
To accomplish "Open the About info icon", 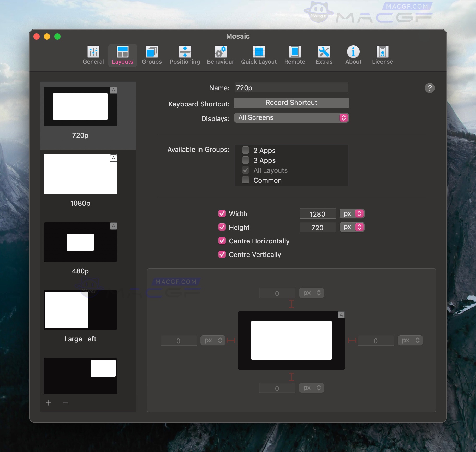I will (353, 52).
